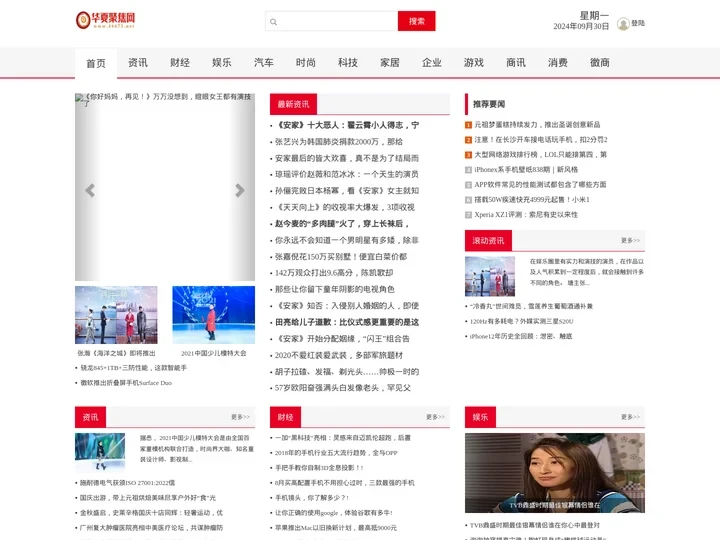This screenshot has height=540, width=720.
Task: Open the 资讯 section stage thumbnail
Action: (x=100, y=452)
